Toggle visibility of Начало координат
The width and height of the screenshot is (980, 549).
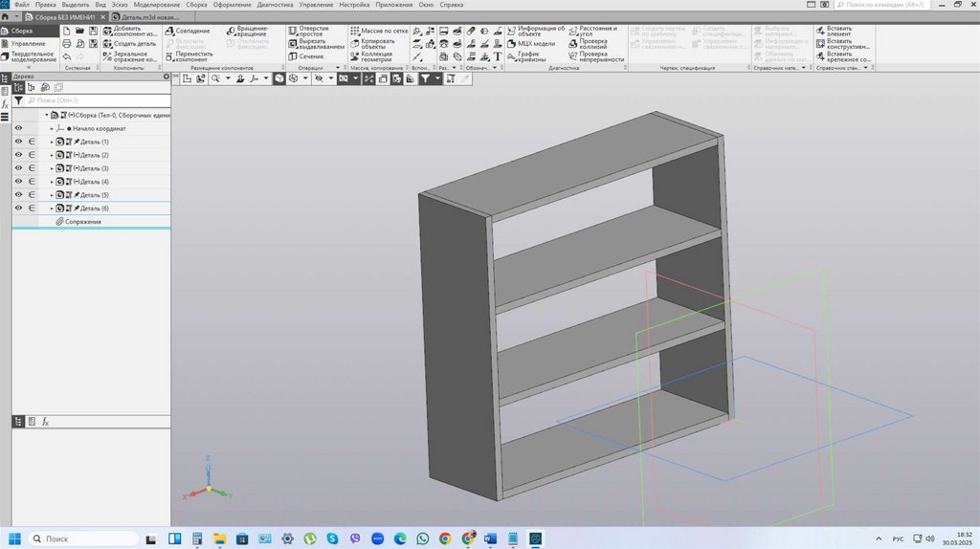(18, 128)
